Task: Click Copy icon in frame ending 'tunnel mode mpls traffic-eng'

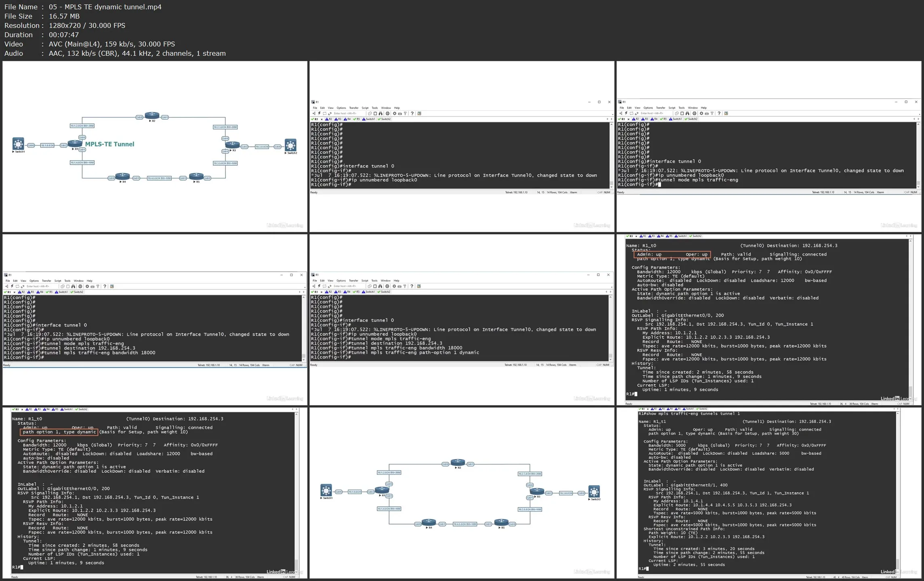Action: pyautogui.click(x=677, y=113)
